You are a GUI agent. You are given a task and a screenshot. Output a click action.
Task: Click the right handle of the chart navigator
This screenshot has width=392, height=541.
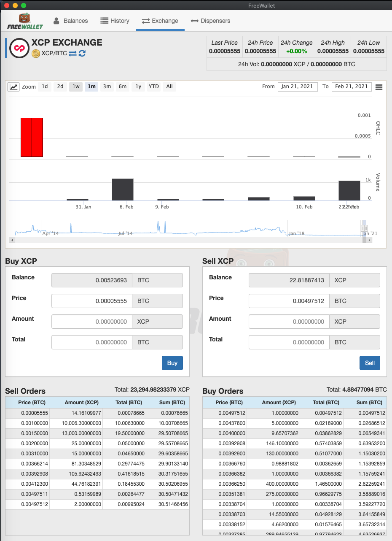366,228
